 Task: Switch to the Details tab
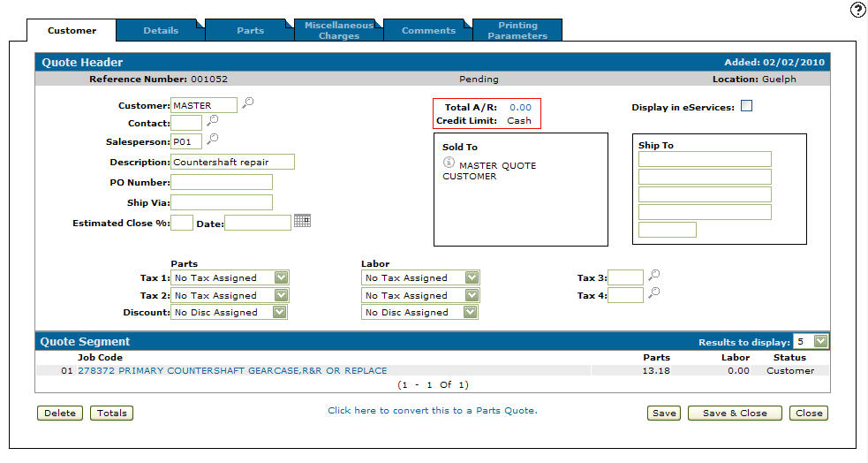tap(161, 30)
